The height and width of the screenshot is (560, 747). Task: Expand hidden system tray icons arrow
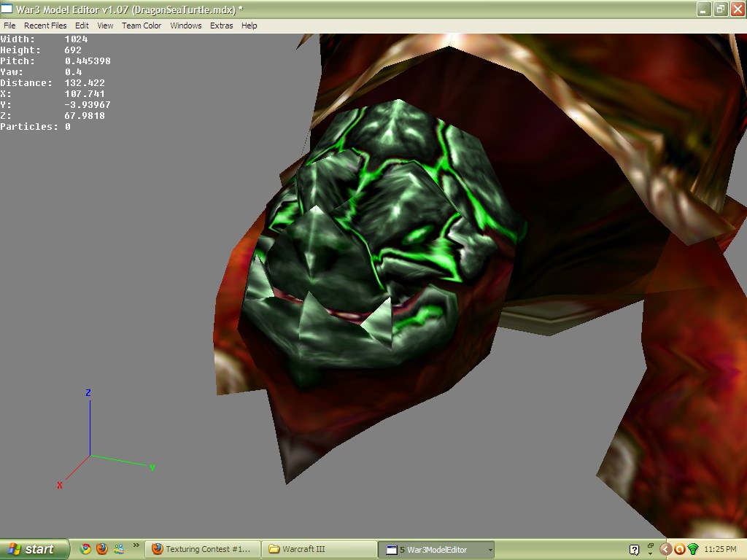[665, 550]
